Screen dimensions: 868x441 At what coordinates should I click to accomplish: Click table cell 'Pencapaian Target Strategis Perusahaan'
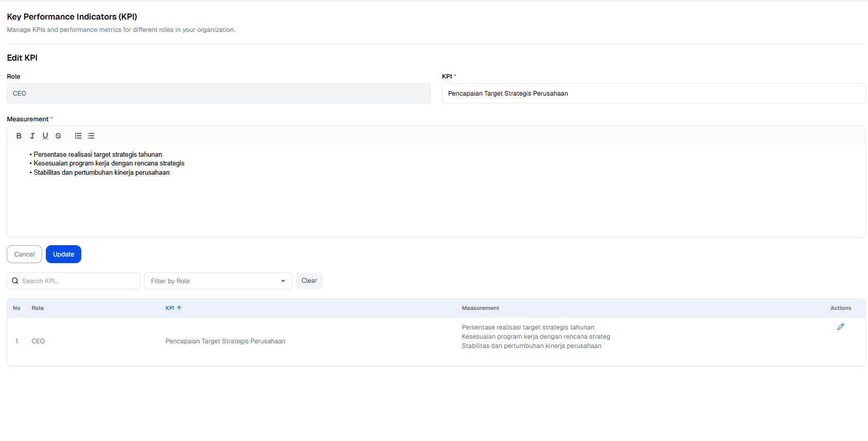click(x=225, y=341)
